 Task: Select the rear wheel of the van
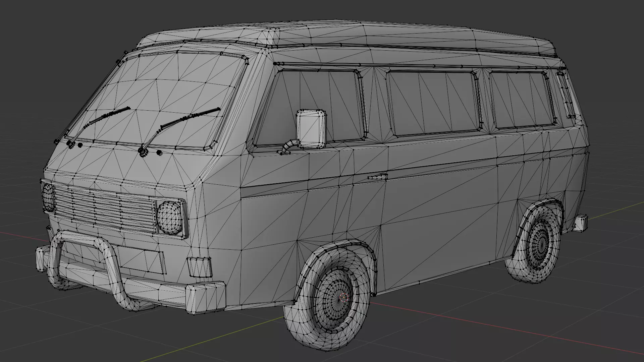pos(533,244)
